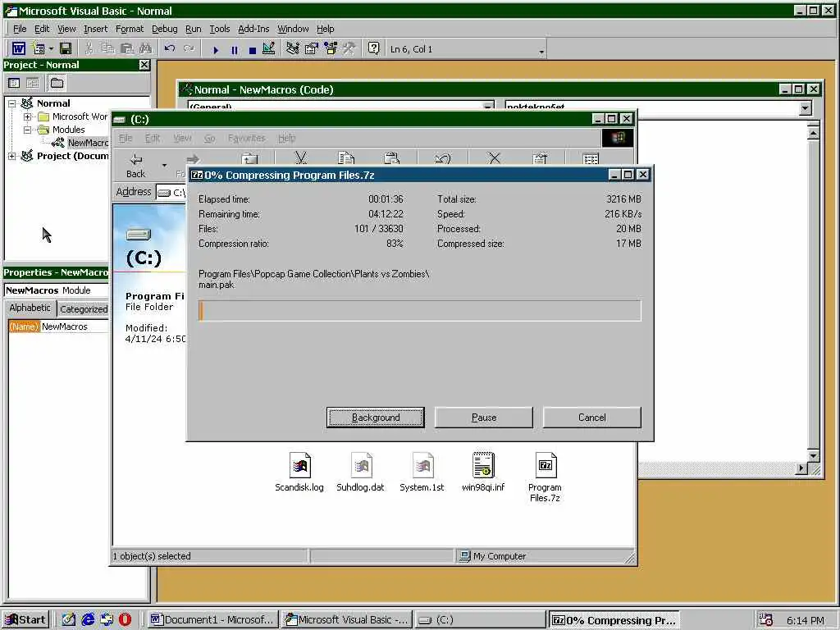Click the View Microsoft Word icon in VB toolbar
This screenshot has width=840, height=630.
tap(19, 48)
